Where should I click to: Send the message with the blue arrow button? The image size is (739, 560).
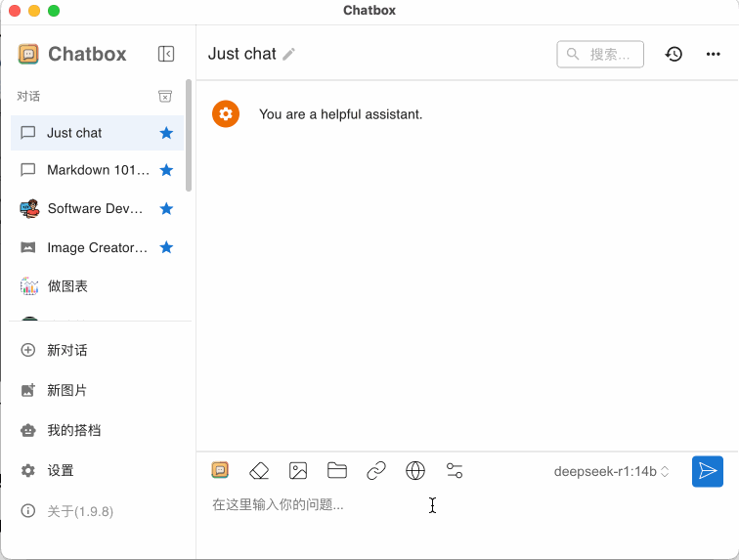pos(708,471)
